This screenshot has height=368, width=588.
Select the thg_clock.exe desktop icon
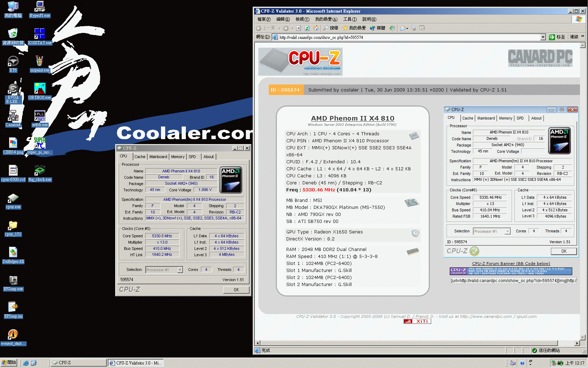[40, 173]
